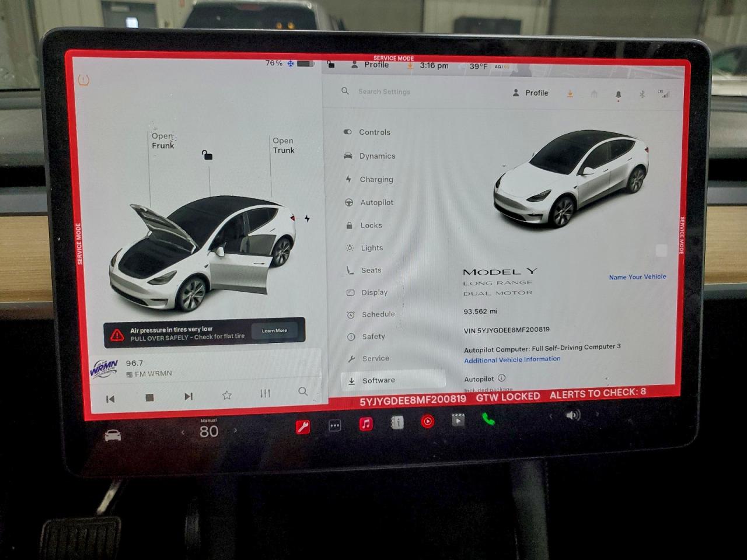Tap the software download icon near Profile
Screen dimensions: 747x560
pos(570,93)
